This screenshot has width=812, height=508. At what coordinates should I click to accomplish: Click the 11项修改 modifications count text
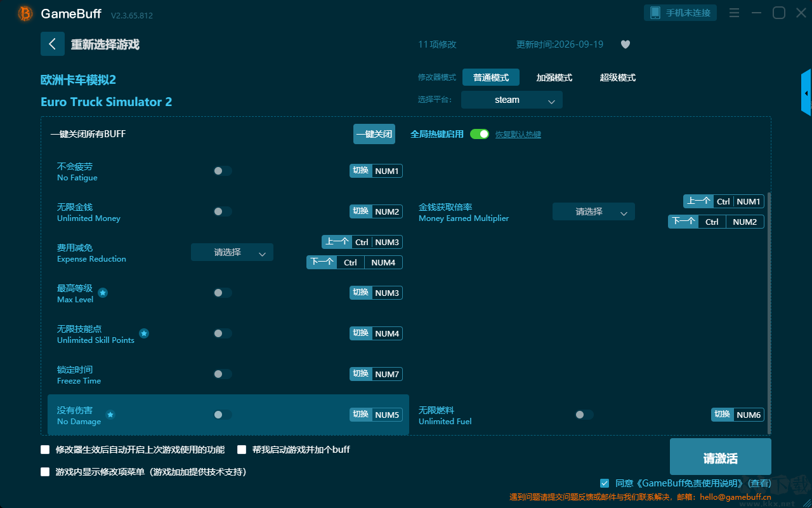click(437, 44)
